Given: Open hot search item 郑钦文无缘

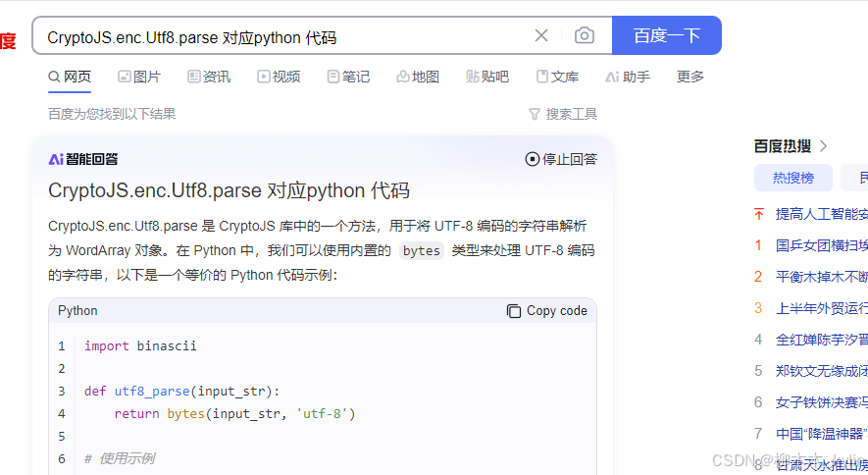Looking at the screenshot, I should [822, 371].
